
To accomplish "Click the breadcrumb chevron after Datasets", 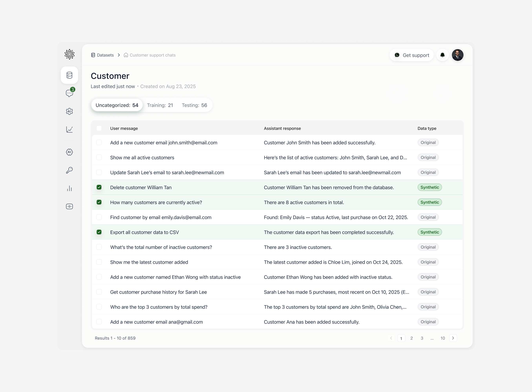I will pyautogui.click(x=119, y=55).
